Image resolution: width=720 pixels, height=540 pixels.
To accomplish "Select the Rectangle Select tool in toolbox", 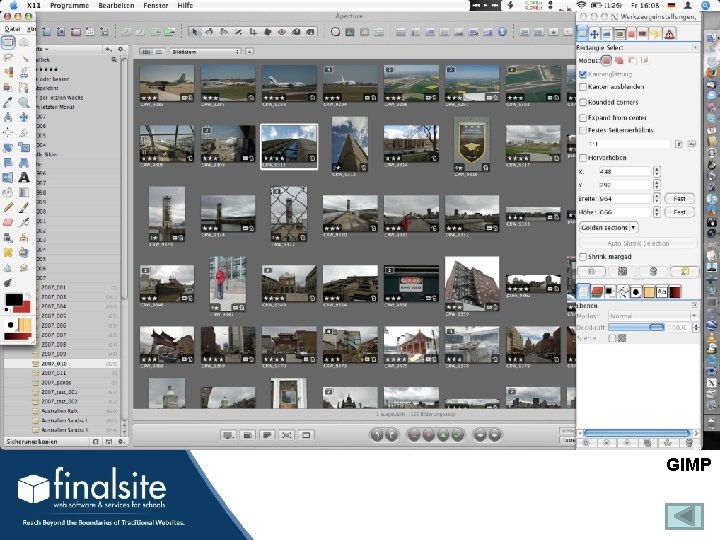I will click(8, 43).
